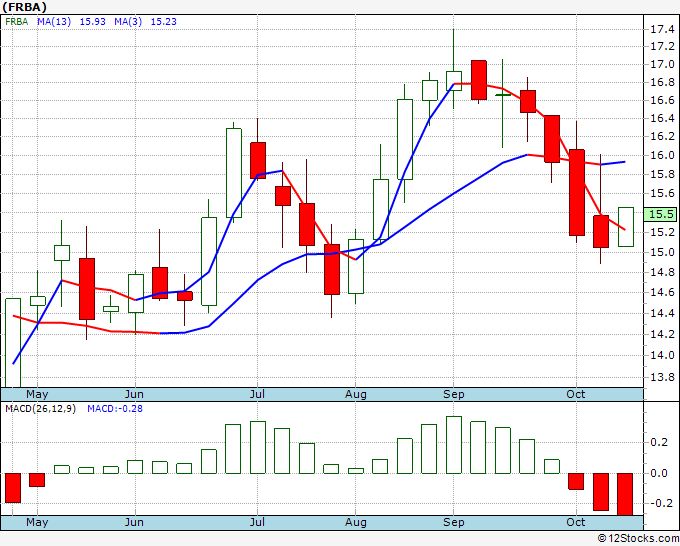The height and width of the screenshot is (546, 680).
Task: Click Jul on the MACD time axis
Action: [257, 522]
